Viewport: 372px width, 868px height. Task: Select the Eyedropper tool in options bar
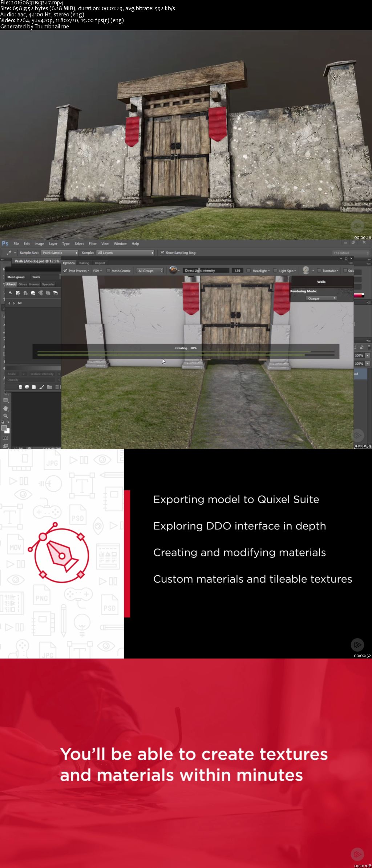pos(9,253)
